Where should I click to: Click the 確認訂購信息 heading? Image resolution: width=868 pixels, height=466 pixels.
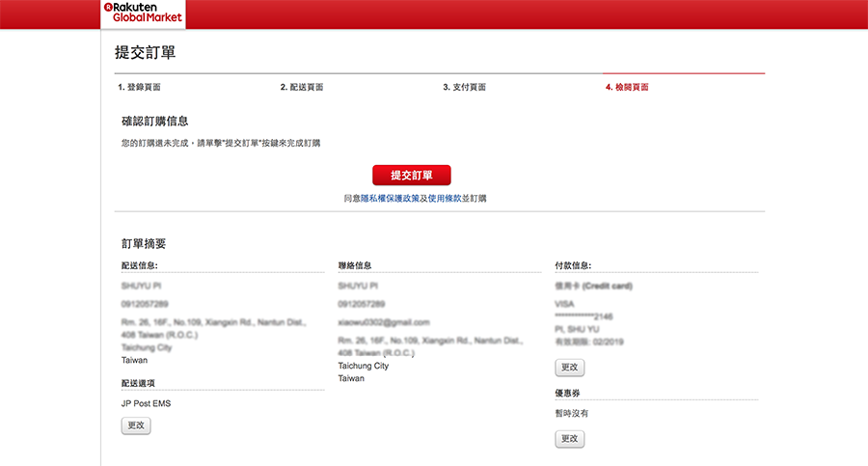click(x=154, y=122)
